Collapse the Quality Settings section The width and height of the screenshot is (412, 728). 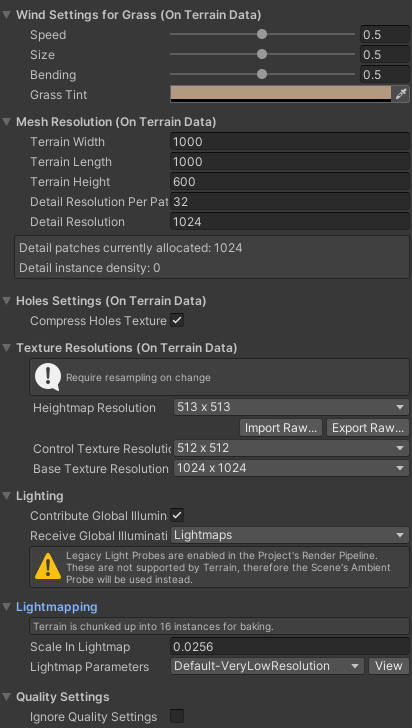[x=7, y=696]
